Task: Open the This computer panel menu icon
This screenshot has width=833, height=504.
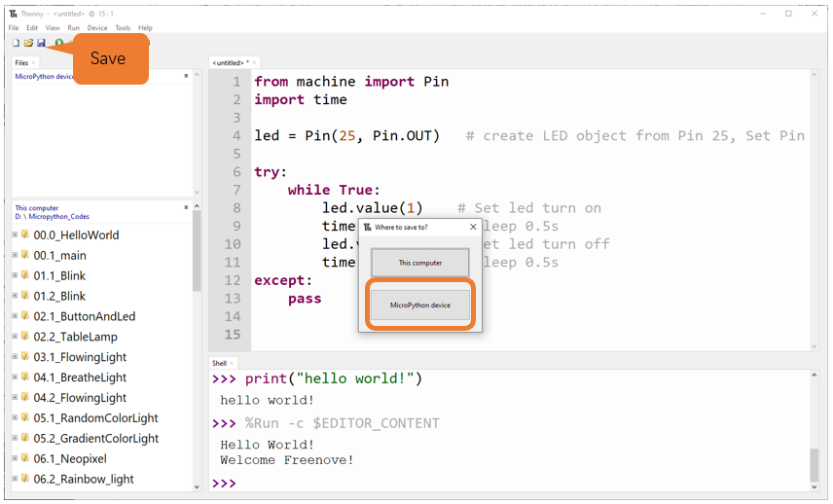Action: (186, 207)
